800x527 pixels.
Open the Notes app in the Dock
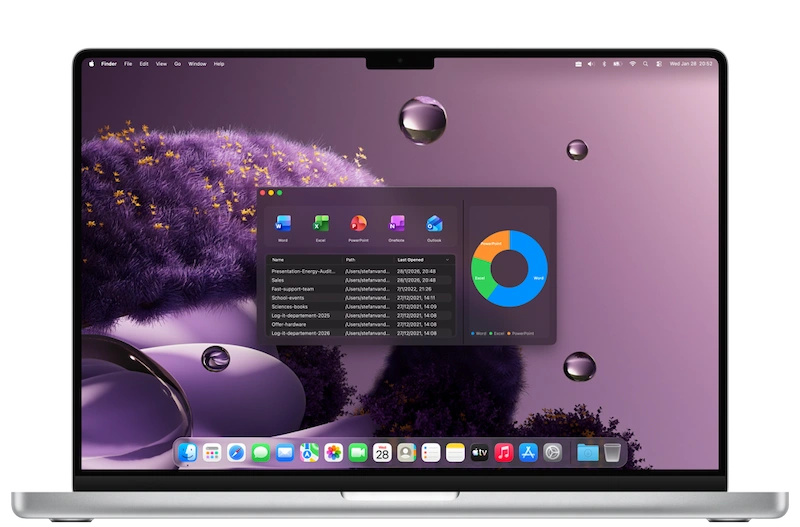click(x=455, y=453)
